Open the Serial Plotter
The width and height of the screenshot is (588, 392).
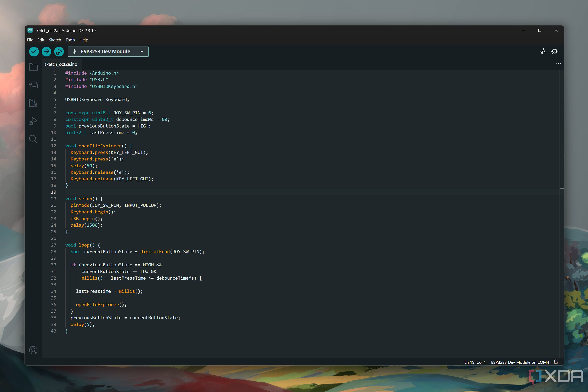[x=543, y=51]
